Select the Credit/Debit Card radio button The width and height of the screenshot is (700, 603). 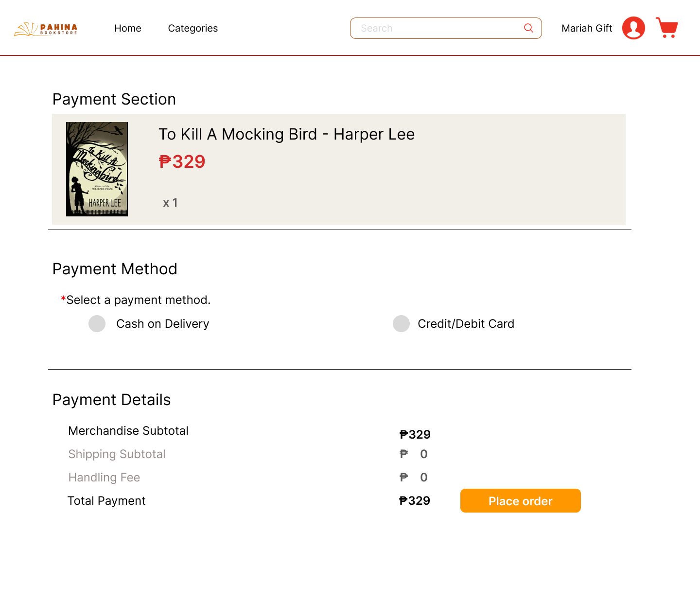402,323
